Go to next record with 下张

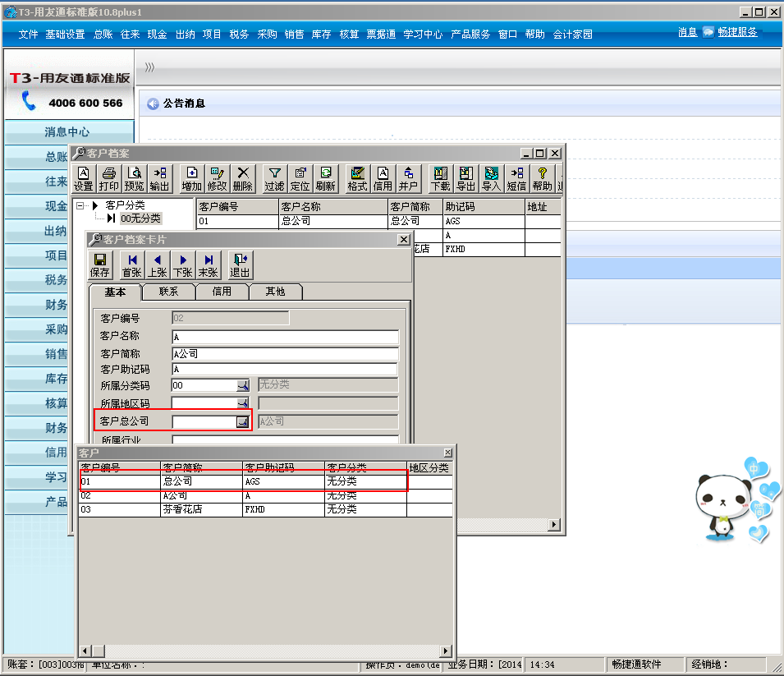point(183,265)
